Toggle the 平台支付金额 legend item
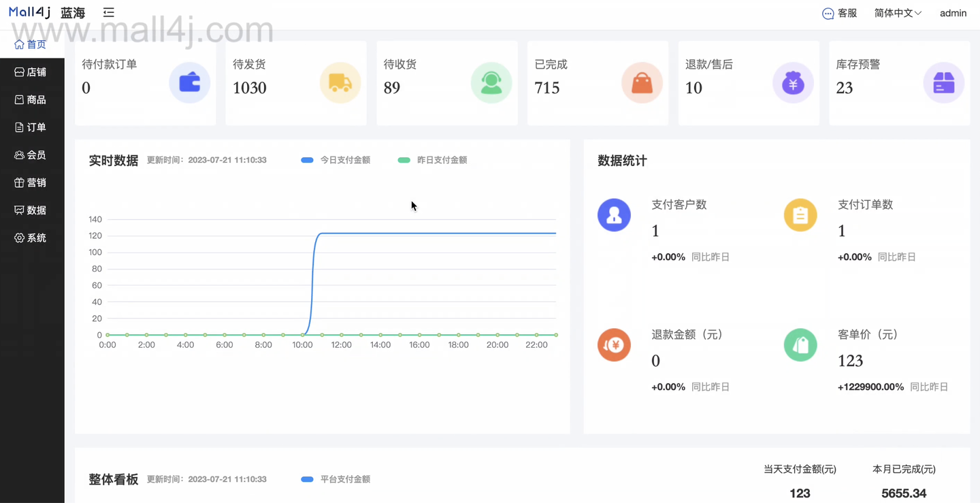Image resolution: width=980 pixels, height=503 pixels. pyautogui.click(x=337, y=479)
